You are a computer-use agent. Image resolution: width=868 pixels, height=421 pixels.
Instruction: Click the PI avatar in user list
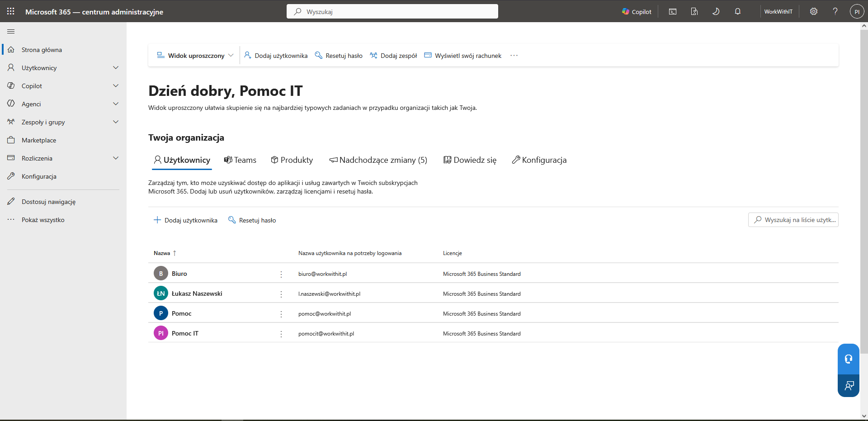click(x=161, y=333)
